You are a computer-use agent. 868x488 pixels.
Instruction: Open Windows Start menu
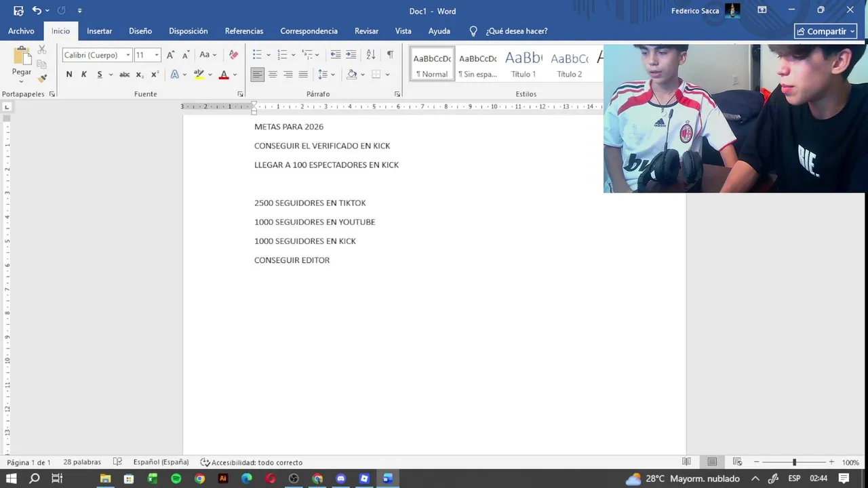12,479
